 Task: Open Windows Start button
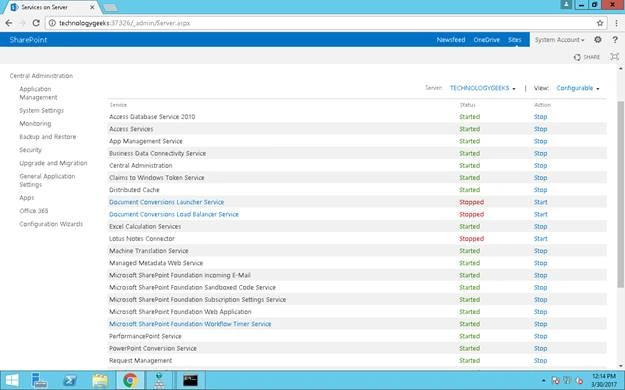point(12,380)
